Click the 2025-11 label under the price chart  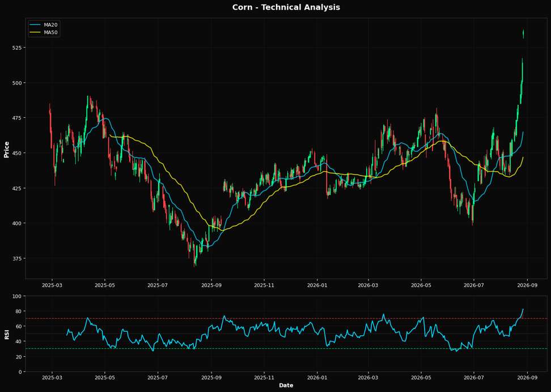(x=264, y=285)
